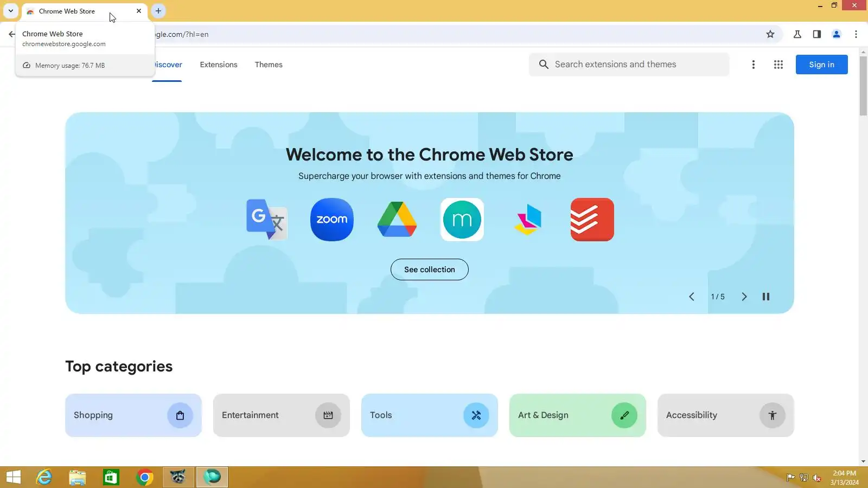
Task: Click the 'Memory usage: 76.7 MB' tooltip text
Action: (x=70, y=66)
